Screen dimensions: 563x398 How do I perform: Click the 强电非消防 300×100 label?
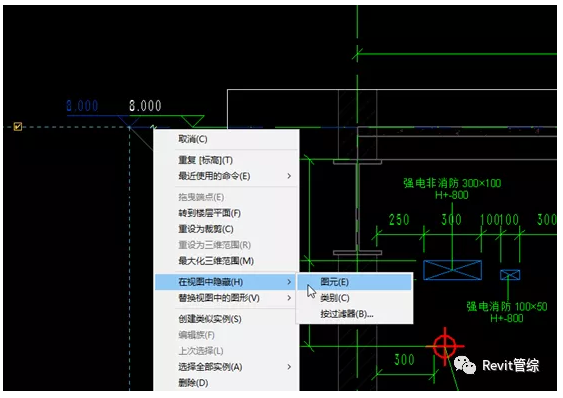point(452,183)
